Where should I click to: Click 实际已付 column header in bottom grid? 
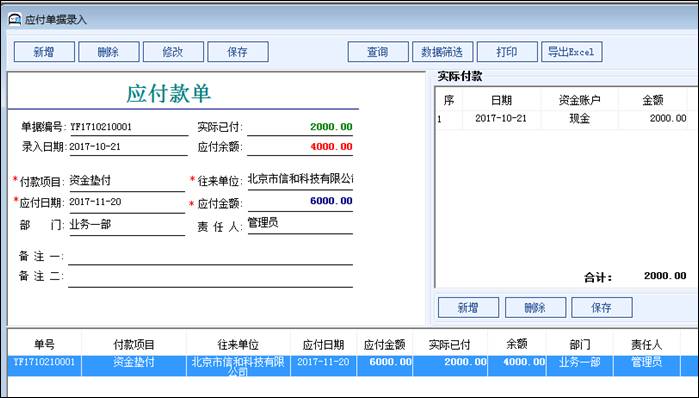450,345
